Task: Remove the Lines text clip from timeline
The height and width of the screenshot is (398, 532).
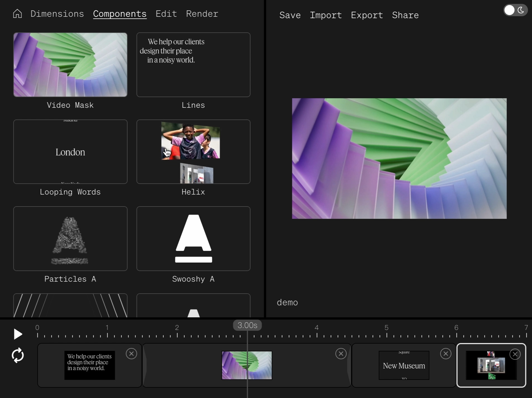Action: click(131, 354)
